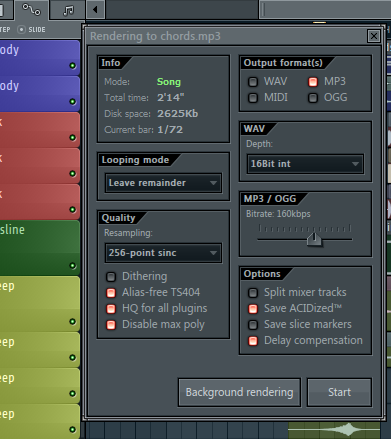Toggle mute dot on second yellow-green track
This screenshot has width=391, height=439.
coord(72,358)
